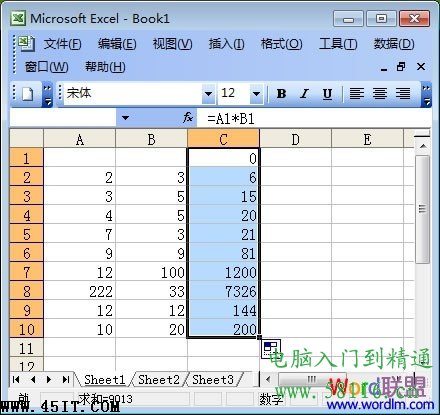Image resolution: width=440 pixels, height=415 pixels.
Task: Toggle Underline formatting
Action: pos(327,94)
